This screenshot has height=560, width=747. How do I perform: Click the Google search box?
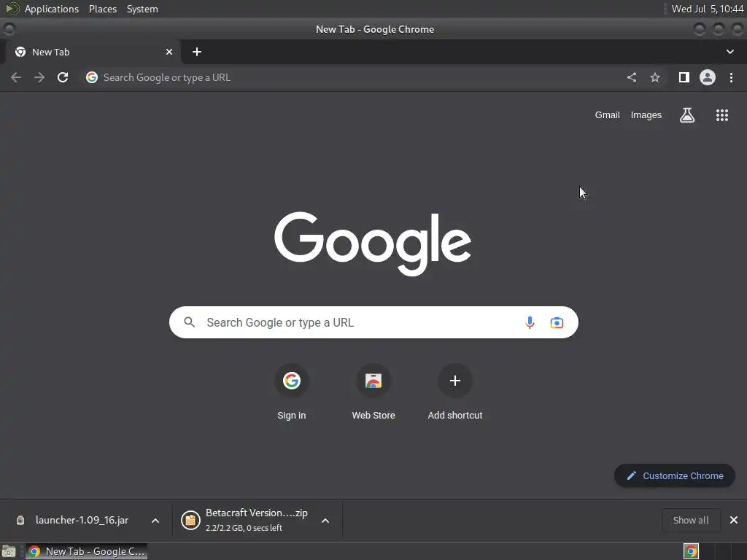pos(373,322)
